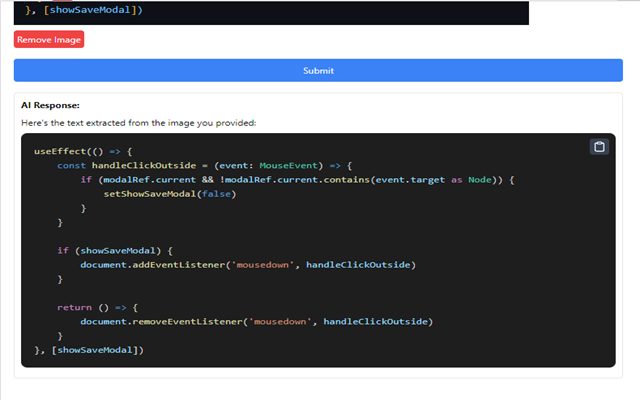
Task: Click modalRef.current in the if condition
Action: 139,179
